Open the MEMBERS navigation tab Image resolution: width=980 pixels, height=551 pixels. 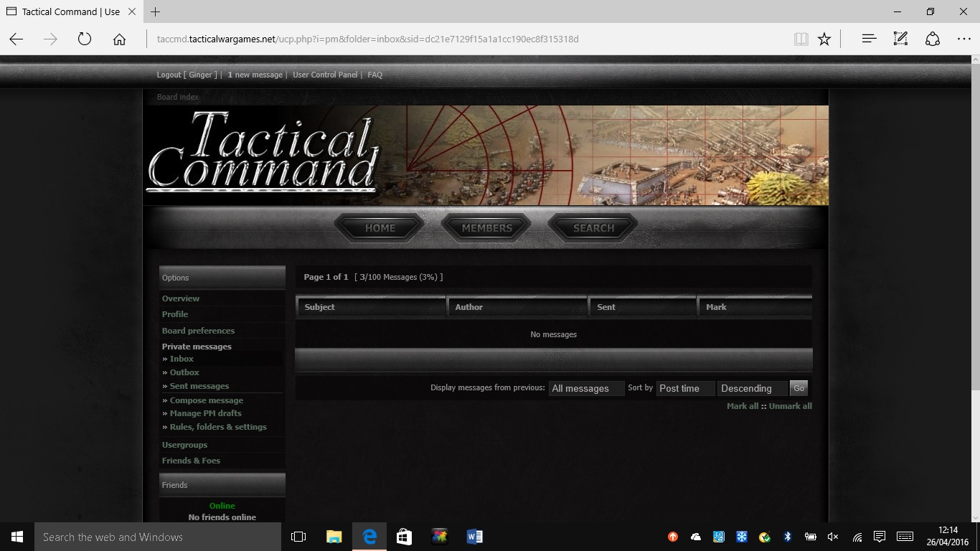pos(486,228)
